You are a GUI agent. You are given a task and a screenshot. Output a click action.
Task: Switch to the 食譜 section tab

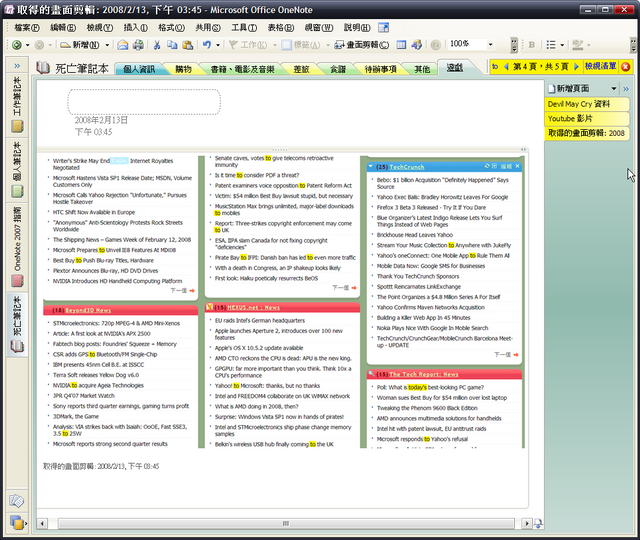(338, 69)
